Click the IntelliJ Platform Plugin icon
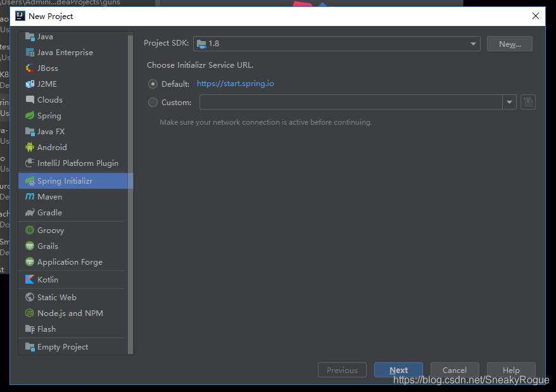Viewport: 556px width, 392px height. point(30,163)
